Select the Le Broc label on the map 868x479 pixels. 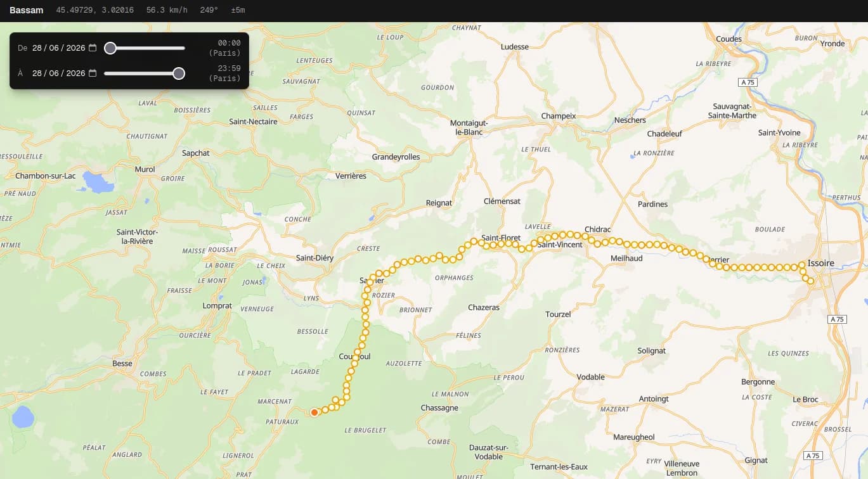(x=806, y=400)
